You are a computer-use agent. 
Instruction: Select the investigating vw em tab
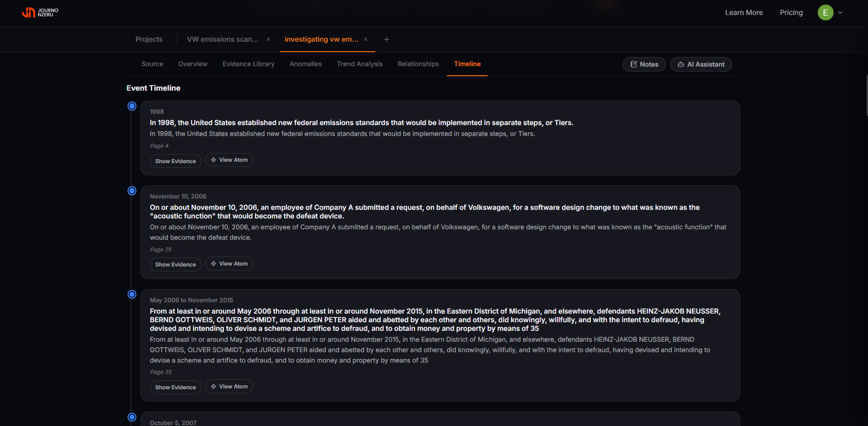click(321, 39)
